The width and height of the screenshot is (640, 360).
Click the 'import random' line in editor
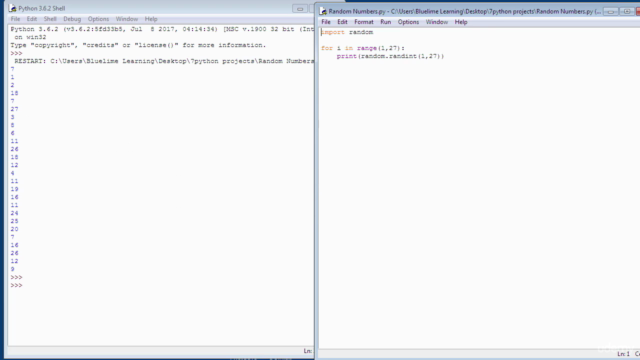[x=347, y=32]
